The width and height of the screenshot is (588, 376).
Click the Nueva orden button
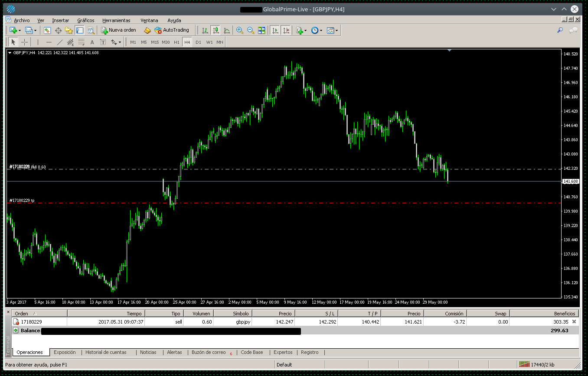click(119, 30)
